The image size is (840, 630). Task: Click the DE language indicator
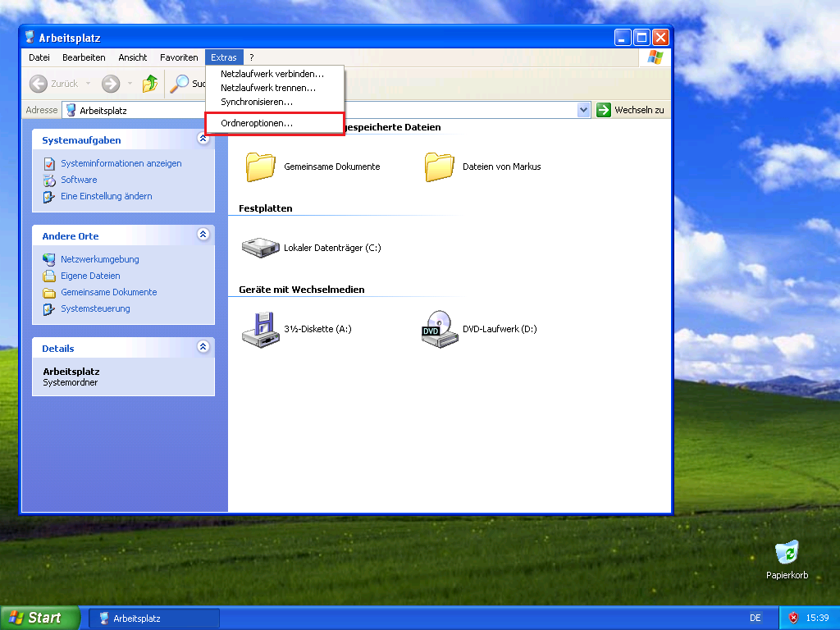point(756,618)
